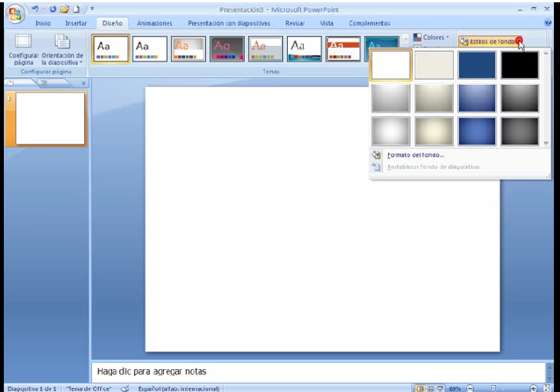Viewport: 560px width, 392px height.
Task: Choose the solid black background style
Action: pyautogui.click(x=519, y=65)
